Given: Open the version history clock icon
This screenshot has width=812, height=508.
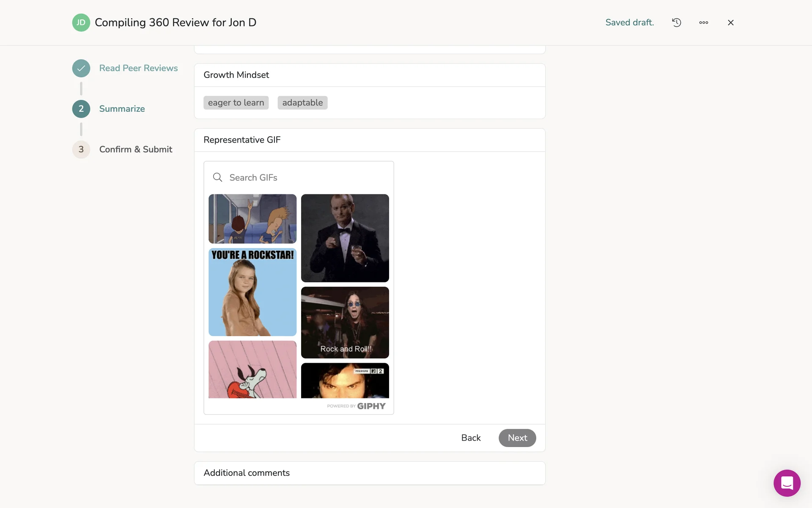Looking at the screenshot, I should [x=676, y=22].
